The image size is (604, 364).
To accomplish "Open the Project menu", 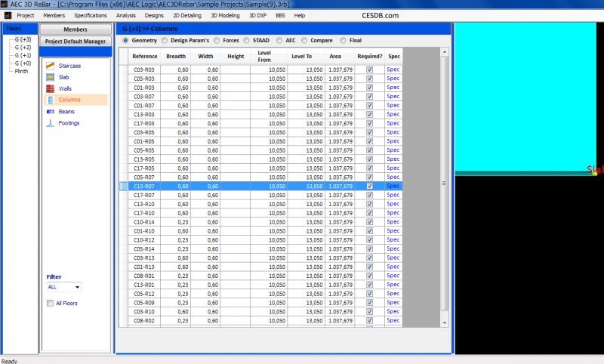I will (26, 15).
